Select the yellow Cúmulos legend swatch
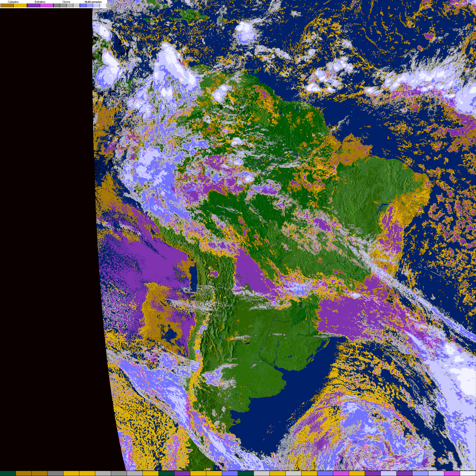476x476 pixels. click(20, 6)
